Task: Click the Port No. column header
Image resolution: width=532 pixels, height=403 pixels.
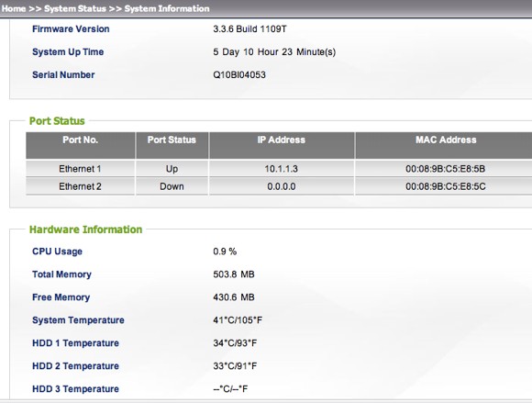Action: pos(81,140)
